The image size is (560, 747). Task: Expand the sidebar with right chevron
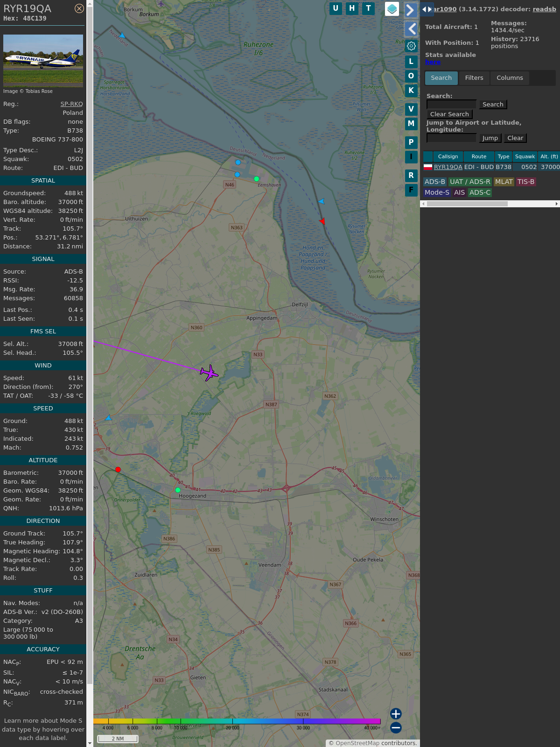pos(410,10)
